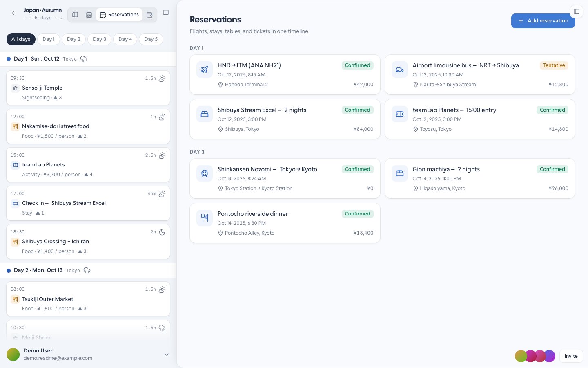Click the demo.readme@example.com email
Viewport: 588px width, 368px height.
[58, 358]
